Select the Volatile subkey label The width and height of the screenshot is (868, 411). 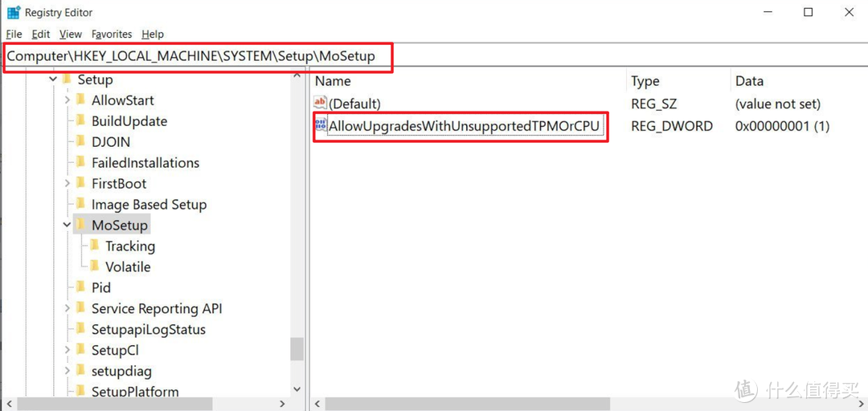(x=128, y=267)
